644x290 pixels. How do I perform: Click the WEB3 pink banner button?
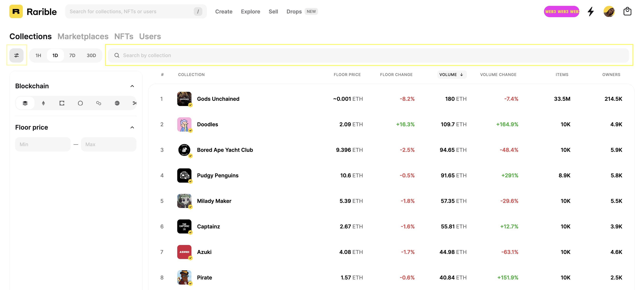(562, 11)
